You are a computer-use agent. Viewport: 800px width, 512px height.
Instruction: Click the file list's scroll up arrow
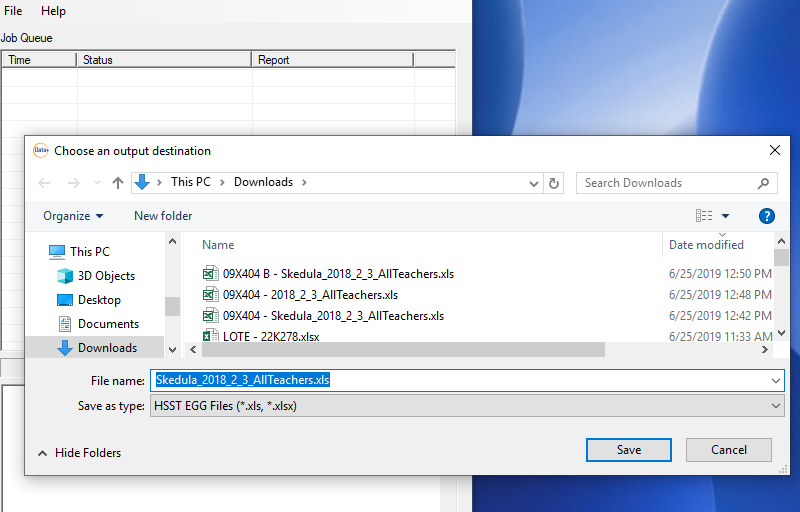coord(781,241)
